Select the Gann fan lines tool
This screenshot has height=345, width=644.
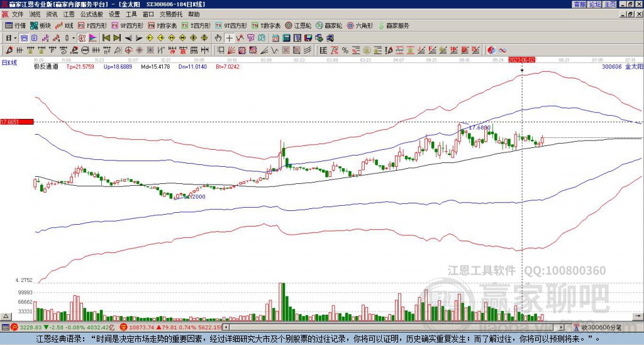[231, 50]
